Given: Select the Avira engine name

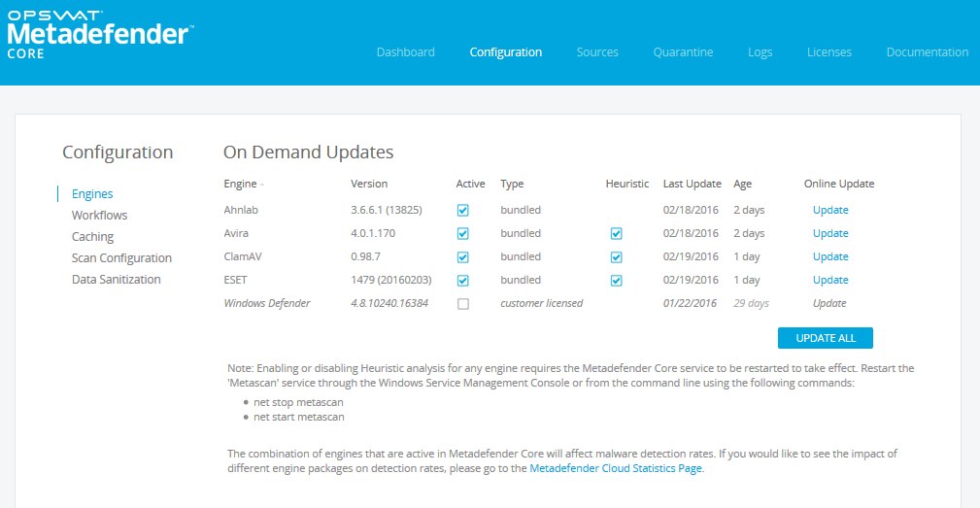Looking at the screenshot, I should (236, 233).
